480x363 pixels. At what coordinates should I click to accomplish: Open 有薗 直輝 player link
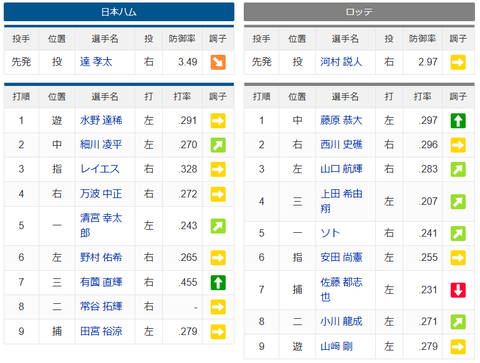click(101, 282)
